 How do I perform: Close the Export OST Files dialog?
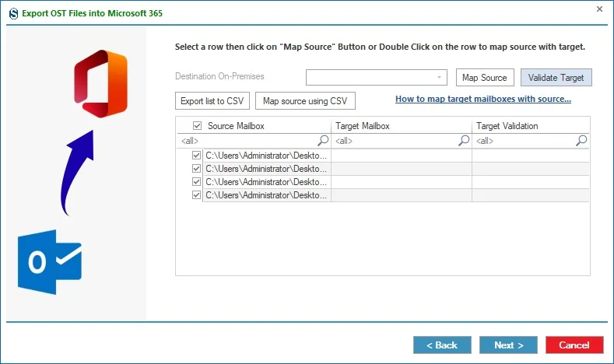tap(599, 9)
